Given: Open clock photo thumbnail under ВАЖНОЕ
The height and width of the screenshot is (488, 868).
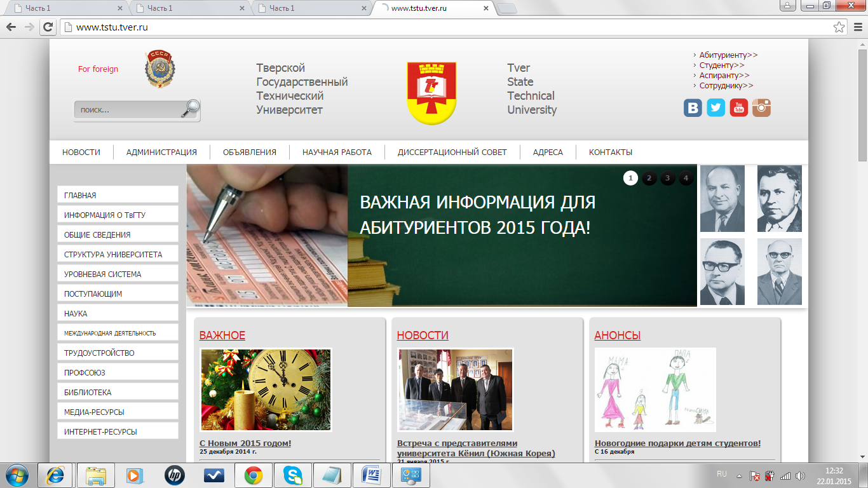Looking at the screenshot, I should 266,390.
